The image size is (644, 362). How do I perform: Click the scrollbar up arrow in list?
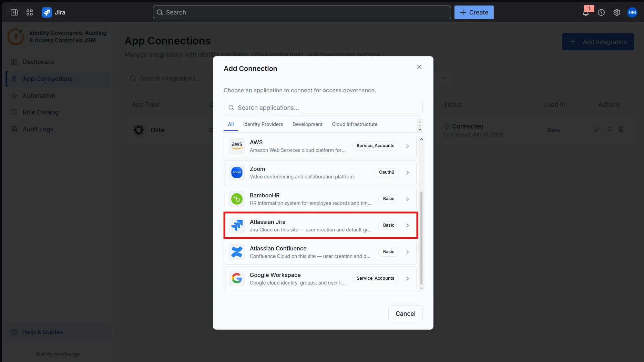point(421,139)
